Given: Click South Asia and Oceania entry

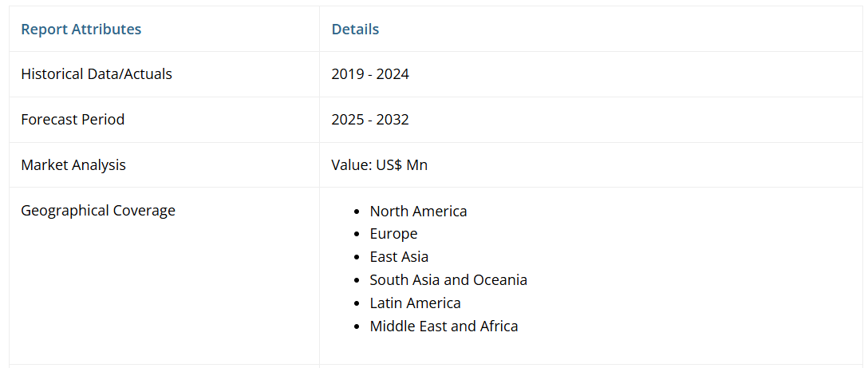Looking at the screenshot, I should pos(448,280).
